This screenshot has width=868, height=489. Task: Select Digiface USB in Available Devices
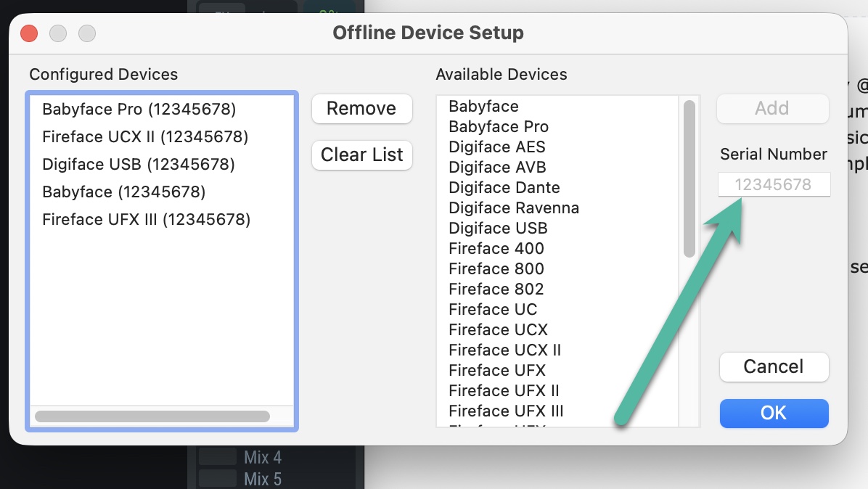coord(558,228)
